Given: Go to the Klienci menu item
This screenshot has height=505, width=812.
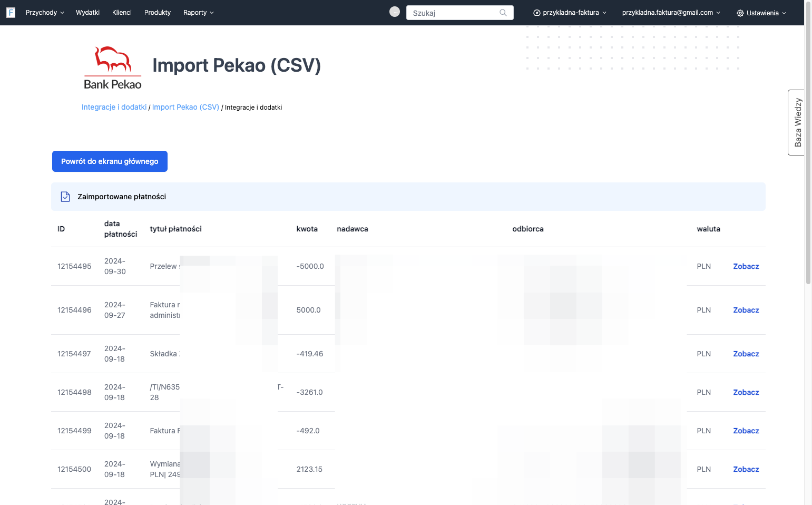Looking at the screenshot, I should (x=122, y=13).
